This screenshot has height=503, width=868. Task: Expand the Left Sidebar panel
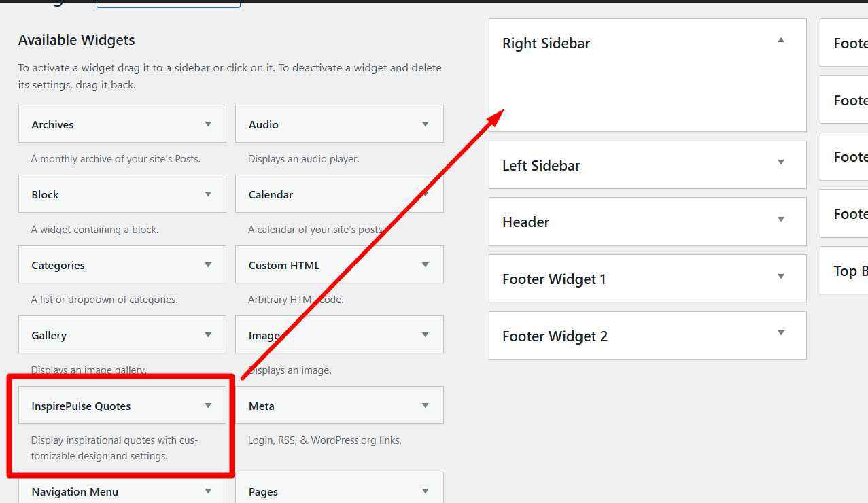(x=781, y=162)
